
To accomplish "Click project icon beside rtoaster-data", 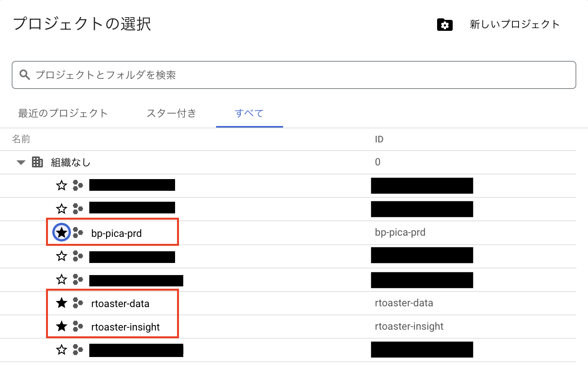I will (78, 303).
